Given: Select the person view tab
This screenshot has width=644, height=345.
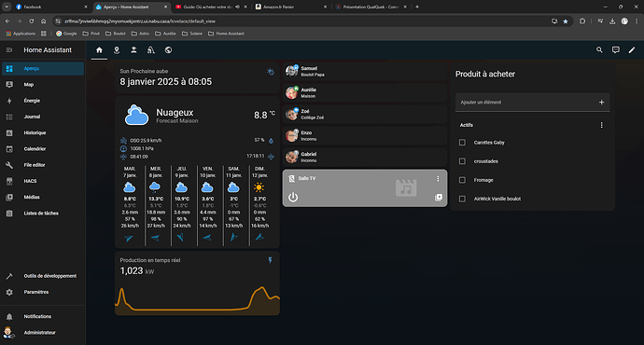Looking at the screenshot, I should (133, 50).
